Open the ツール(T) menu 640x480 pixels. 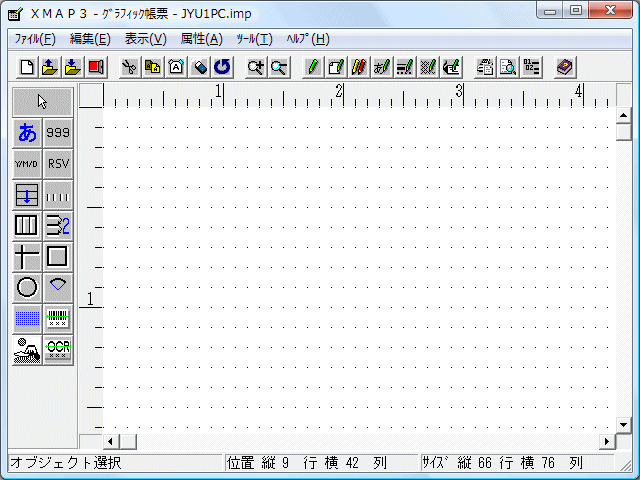coord(254,39)
